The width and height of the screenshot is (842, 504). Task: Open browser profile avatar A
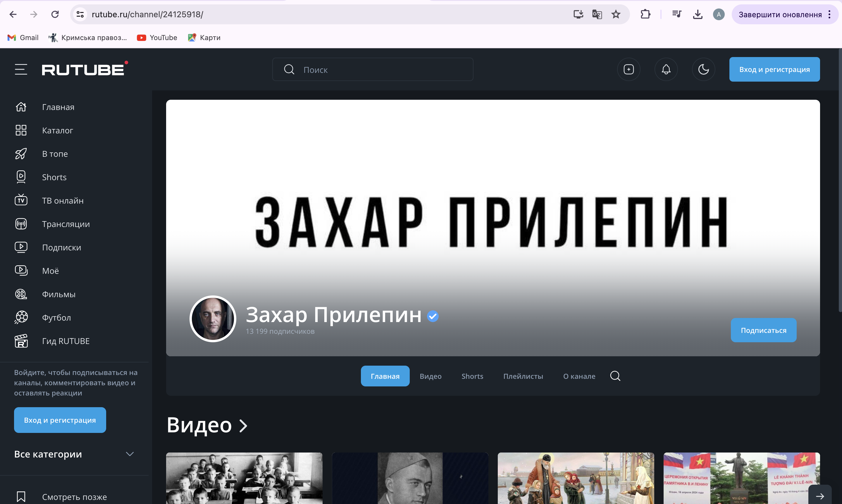click(718, 14)
